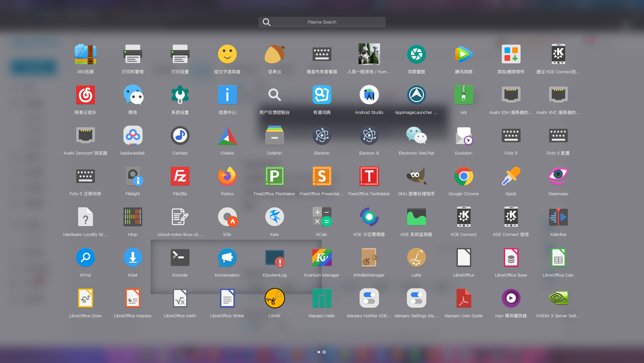Screen dimensions: 644x363
Task: Open Dolphin file manager
Action: (x=274, y=136)
